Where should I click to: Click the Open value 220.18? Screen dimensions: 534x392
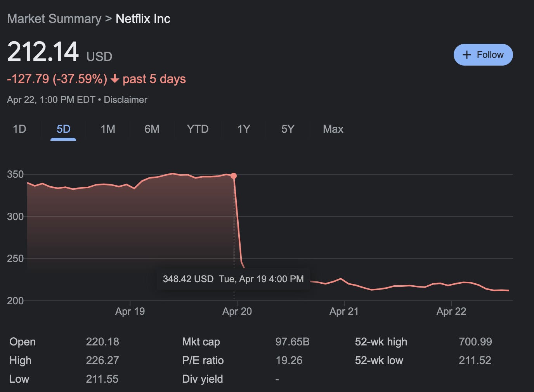pos(102,342)
